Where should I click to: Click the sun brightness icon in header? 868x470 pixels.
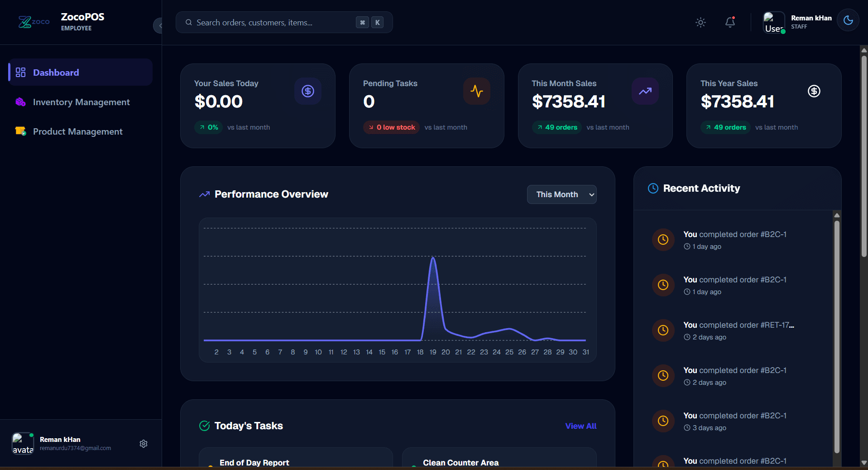[x=700, y=22]
